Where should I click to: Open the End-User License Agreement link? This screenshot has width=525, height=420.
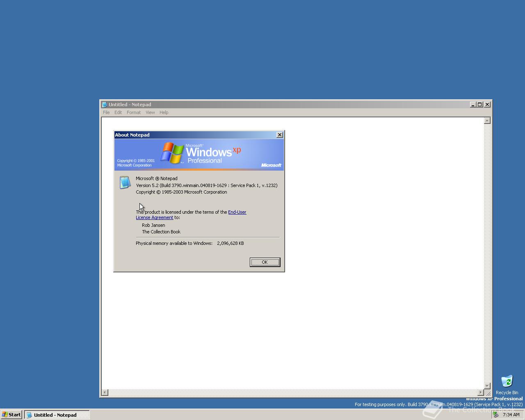191,215
